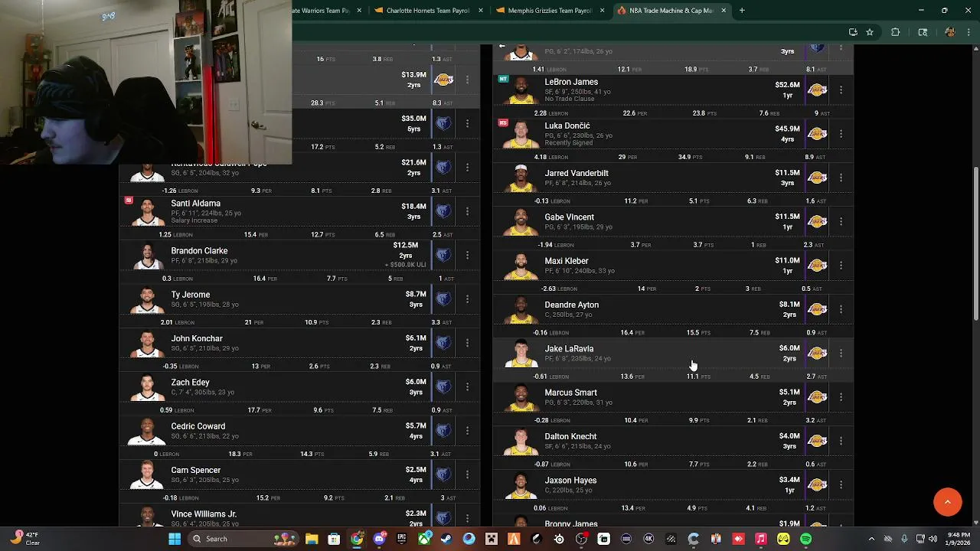980x551 pixels.
Task: Open the three-dot menu for Dalton Knecht
Action: (x=841, y=441)
